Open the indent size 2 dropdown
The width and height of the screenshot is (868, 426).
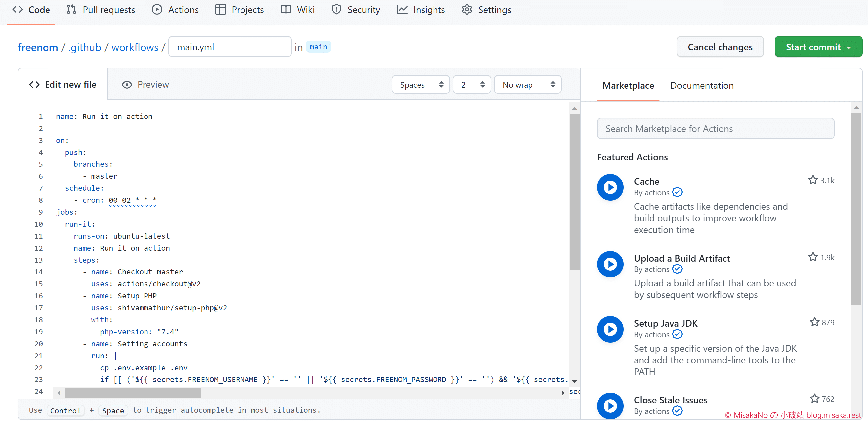coord(471,85)
